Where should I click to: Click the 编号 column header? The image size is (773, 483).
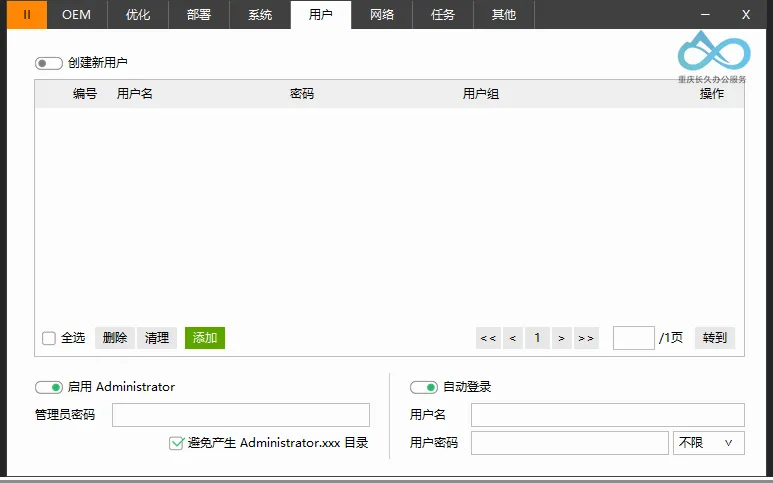(85, 94)
